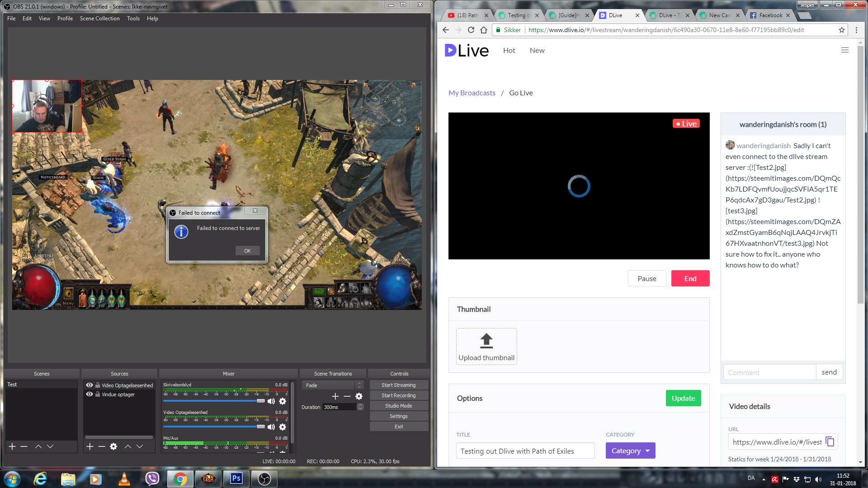
Task: Open the View menu in OBS
Action: click(44, 19)
